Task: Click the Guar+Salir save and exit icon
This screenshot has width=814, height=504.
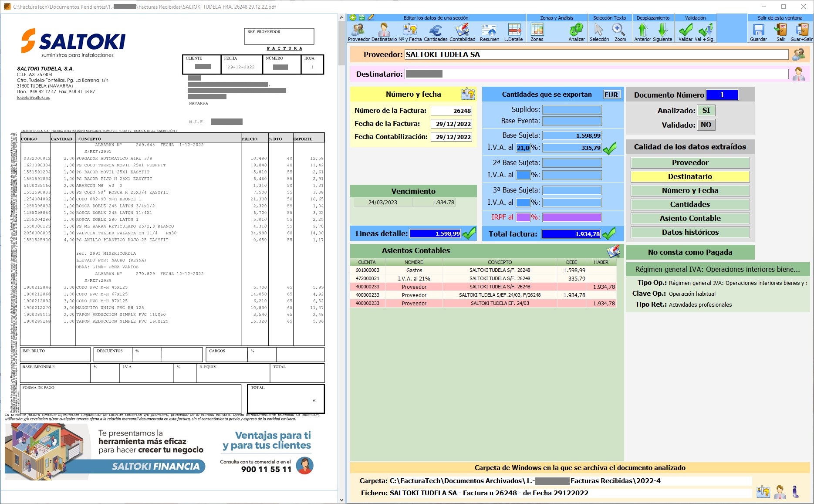Action: tap(801, 32)
